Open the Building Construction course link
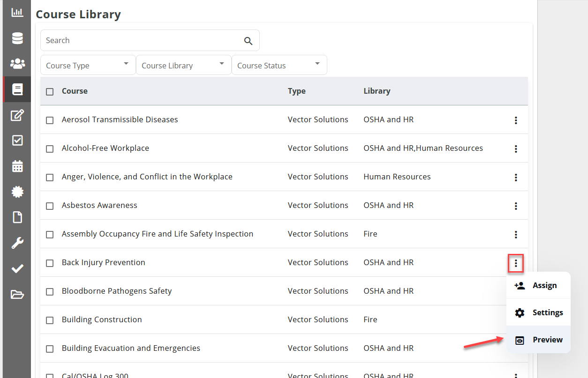This screenshot has width=588, height=378. (x=101, y=319)
